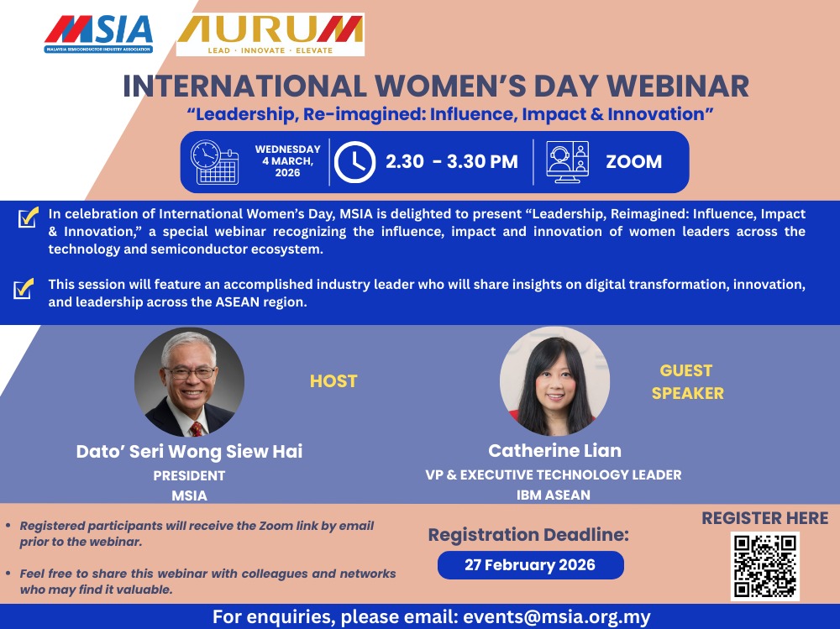Click Catherine Lian's portrait photo
840x629 pixels.
click(554, 380)
